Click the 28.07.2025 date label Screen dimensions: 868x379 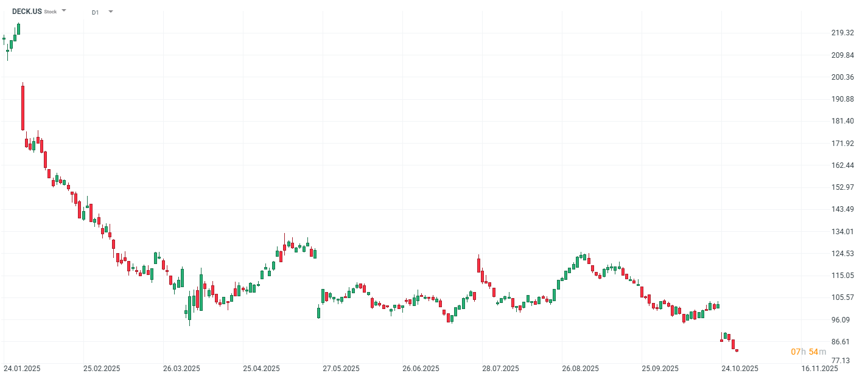pos(500,369)
